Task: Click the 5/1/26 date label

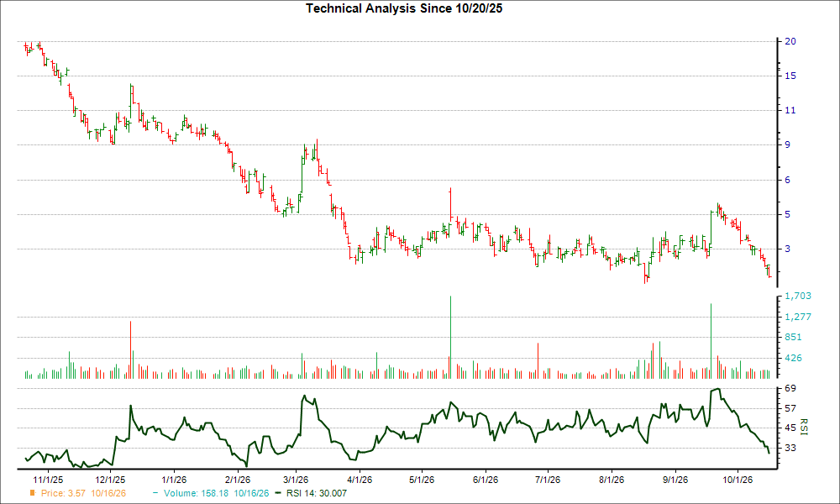Action: point(422,480)
